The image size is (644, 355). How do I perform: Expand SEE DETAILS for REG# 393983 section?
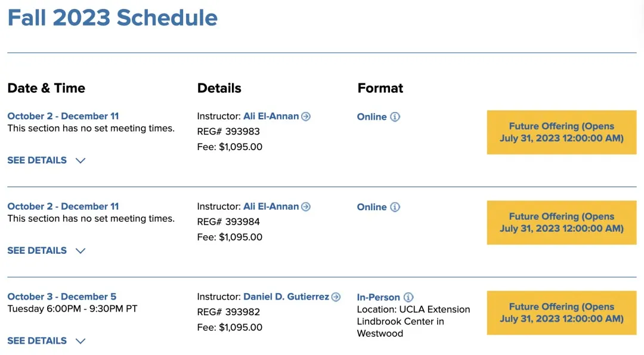pyautogui.click(x=46, y=160)
